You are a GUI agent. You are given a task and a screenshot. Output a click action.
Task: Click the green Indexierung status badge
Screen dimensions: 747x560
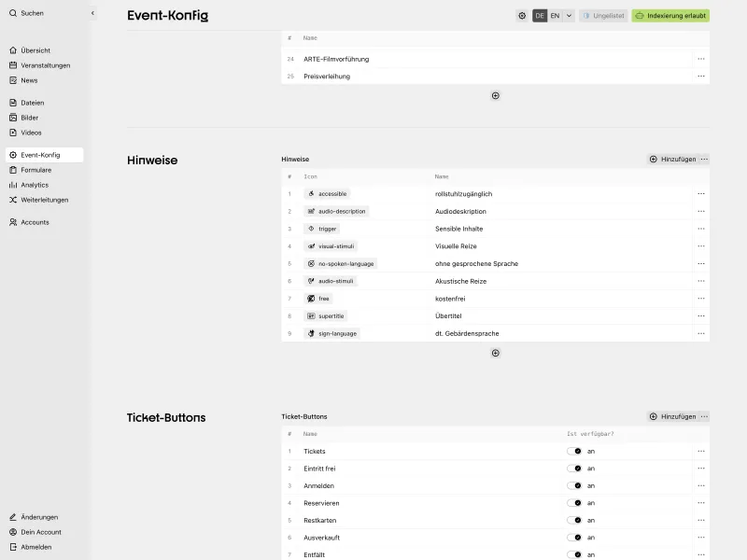[670, 16]
